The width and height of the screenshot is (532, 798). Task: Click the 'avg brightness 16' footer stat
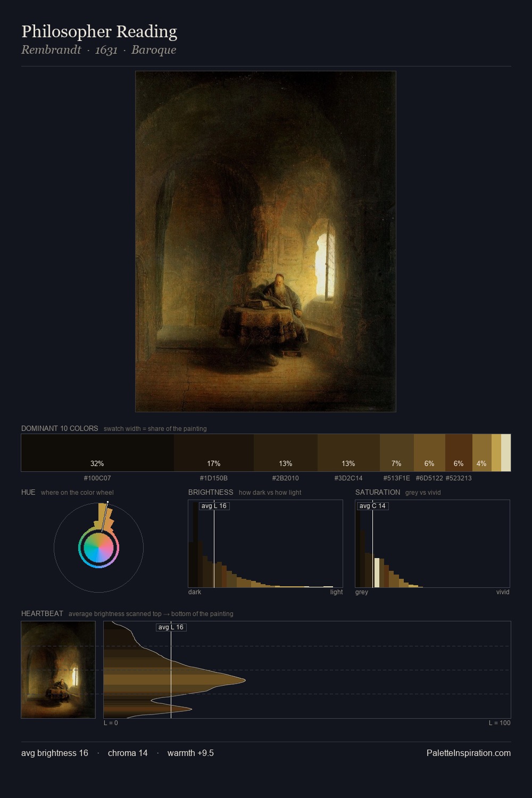55,753
